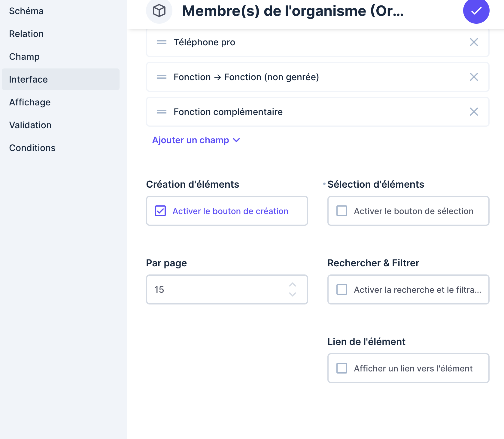Image resolution: width=504 pixels, height=439 pixels.
Task: Increase Par page value with up arrow
Action: (293, 285)
